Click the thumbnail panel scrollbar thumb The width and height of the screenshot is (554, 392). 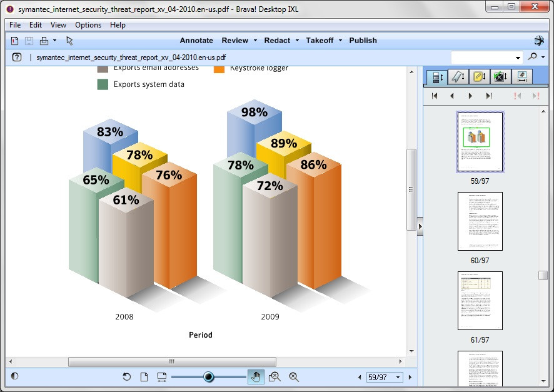pos(543,275)
